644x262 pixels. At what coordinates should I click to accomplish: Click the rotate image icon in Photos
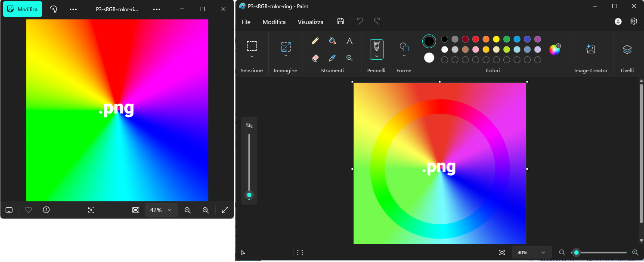53,9
